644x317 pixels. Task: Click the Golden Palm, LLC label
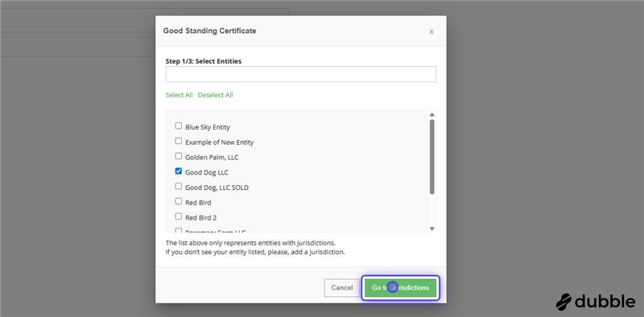tap(212, 157)
